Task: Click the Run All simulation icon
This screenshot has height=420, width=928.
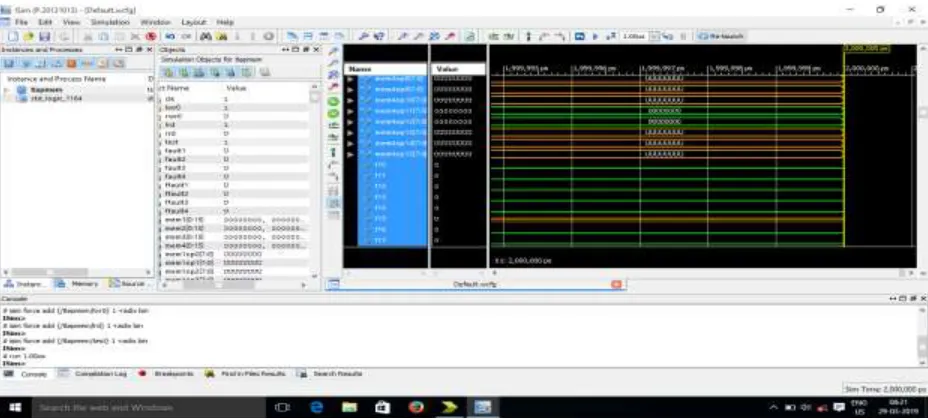Action: [595, 36]
